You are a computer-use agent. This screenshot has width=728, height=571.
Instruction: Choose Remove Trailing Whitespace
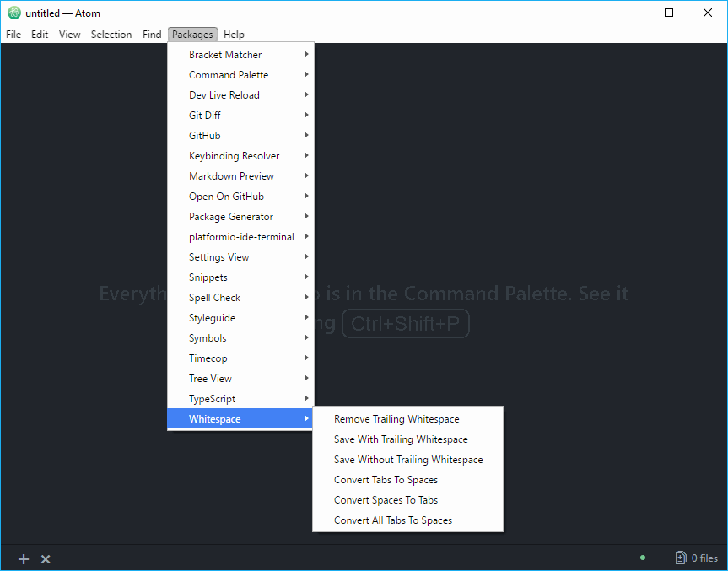(396, 419)
